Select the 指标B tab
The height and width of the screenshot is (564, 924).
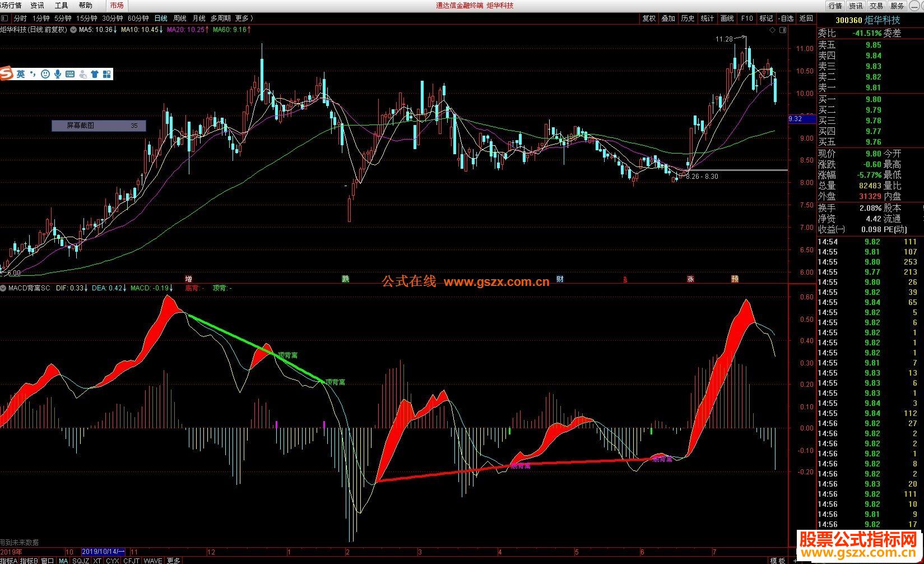click(x=29, y=560)
